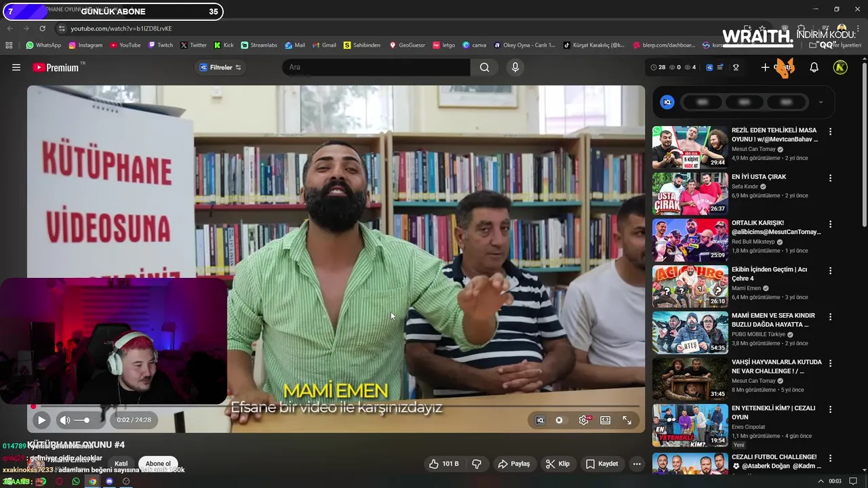Open options for Ekibin İçinden Geçtim video

[x=830, y=270]
